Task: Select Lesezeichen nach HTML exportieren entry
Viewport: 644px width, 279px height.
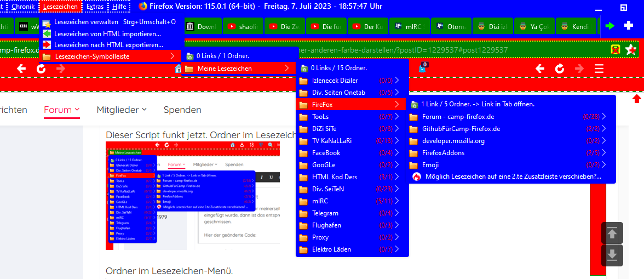Action: coord(111,45)
